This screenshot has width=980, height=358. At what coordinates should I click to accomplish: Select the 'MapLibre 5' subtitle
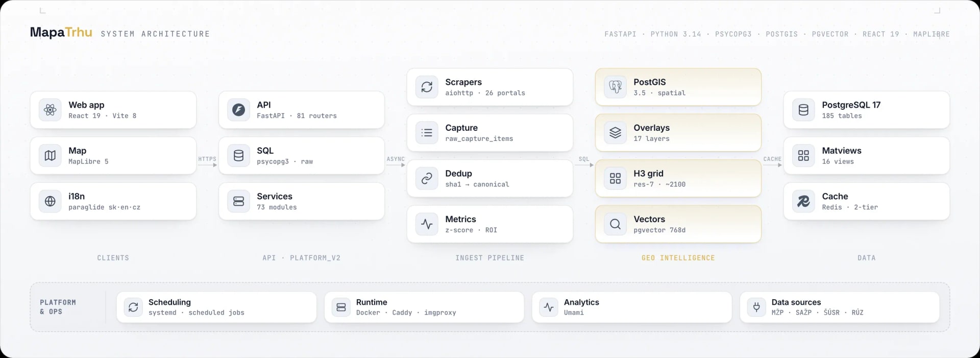[88, 161]
